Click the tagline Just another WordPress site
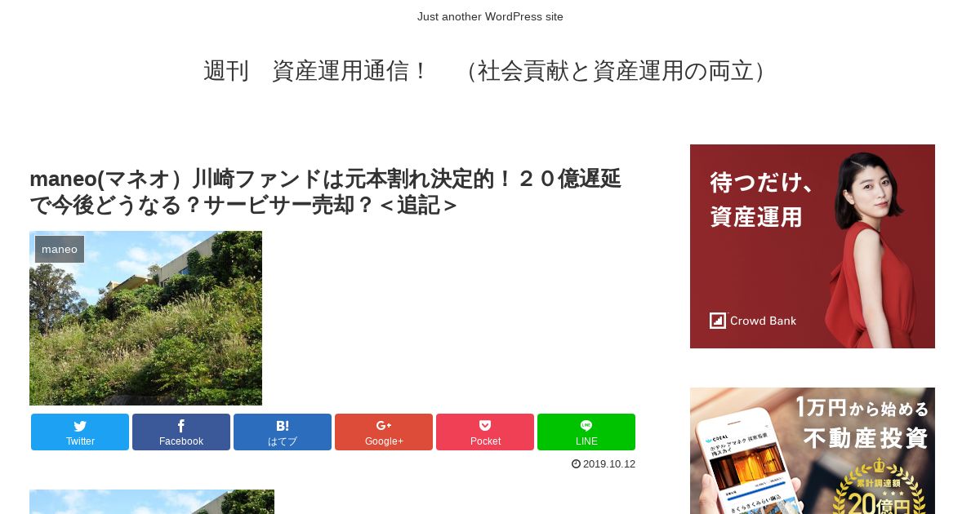The image size is (980, 514). [490, 16]
